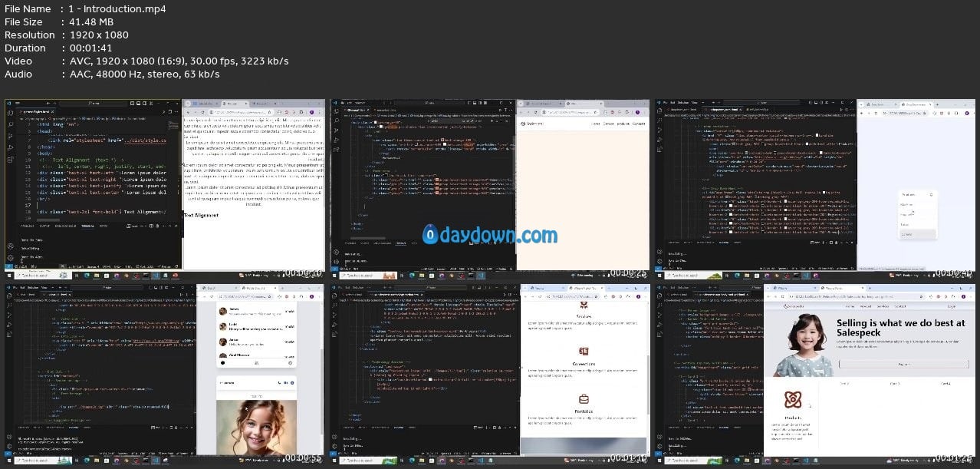Open the dropdown header in the 00:00:40 frame's webpage
The height and width of the screenshot is (469, 980).
[918, 195]
